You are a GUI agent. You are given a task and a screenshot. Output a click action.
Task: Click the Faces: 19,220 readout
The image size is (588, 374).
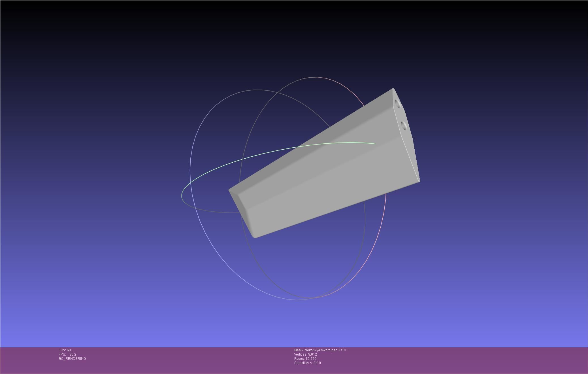tap(305, 359)
